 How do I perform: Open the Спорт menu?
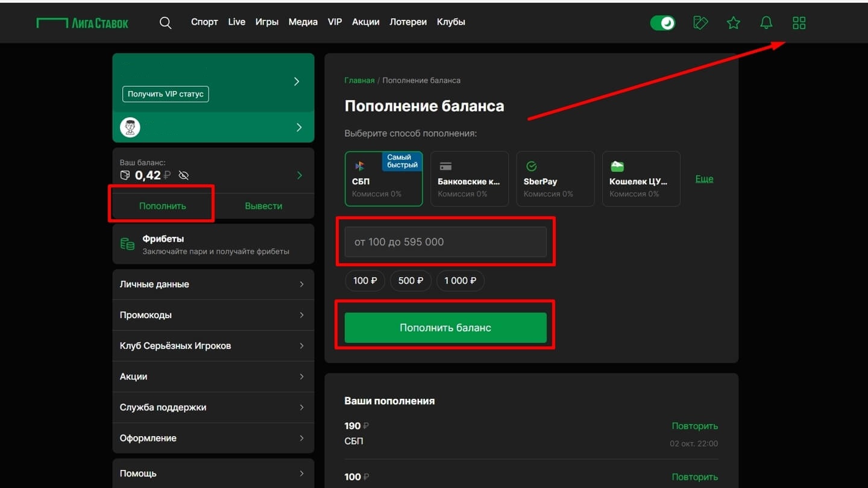(204, 22)
